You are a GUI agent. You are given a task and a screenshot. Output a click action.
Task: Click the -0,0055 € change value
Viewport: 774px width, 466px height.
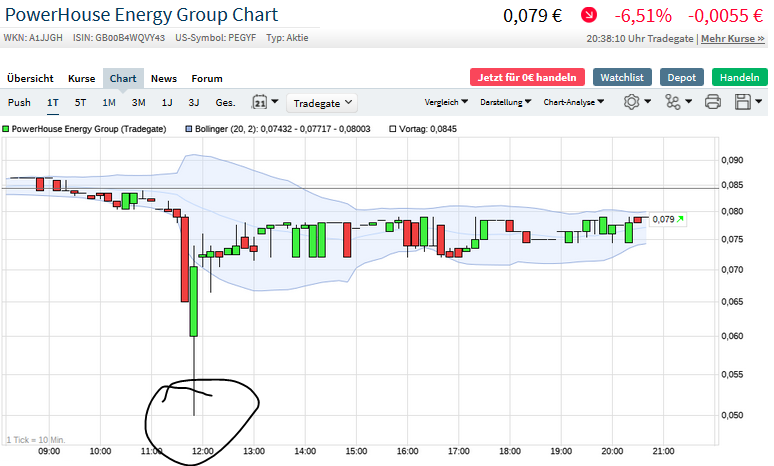726,16
